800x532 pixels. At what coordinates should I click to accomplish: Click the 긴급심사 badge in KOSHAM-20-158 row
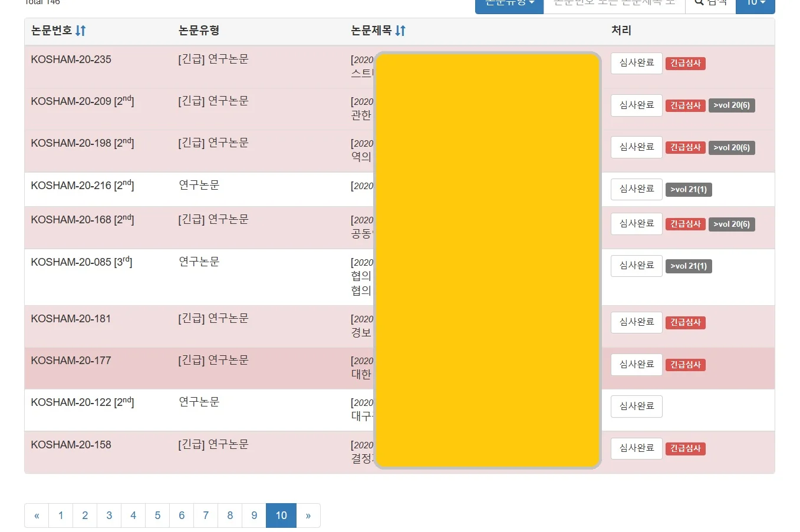click(x=686, y=448)
